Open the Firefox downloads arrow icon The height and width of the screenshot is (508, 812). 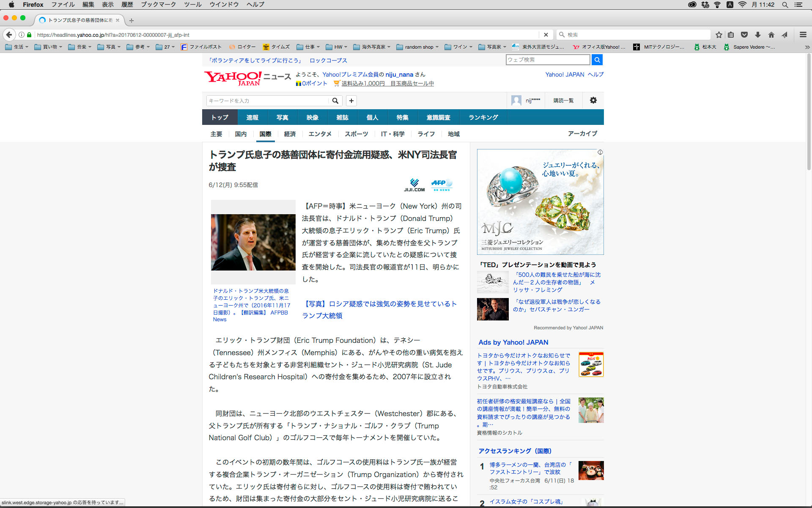pyautogui.click(x=758, y=35)
